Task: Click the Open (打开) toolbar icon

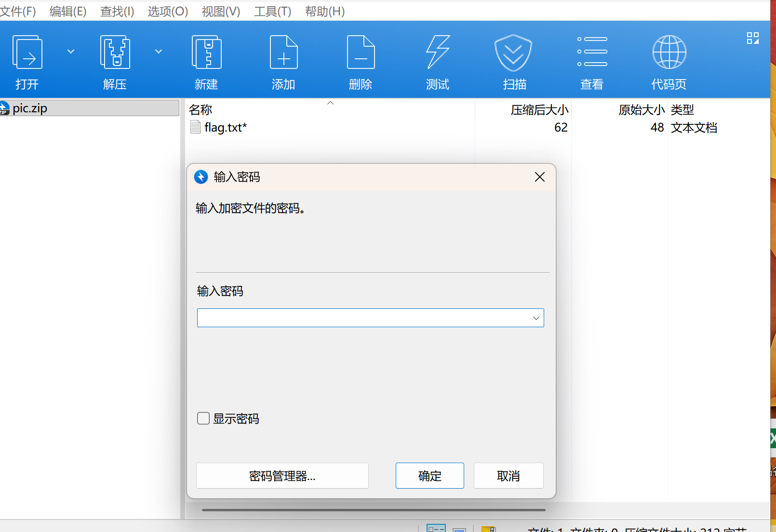Action: (27, 53)
